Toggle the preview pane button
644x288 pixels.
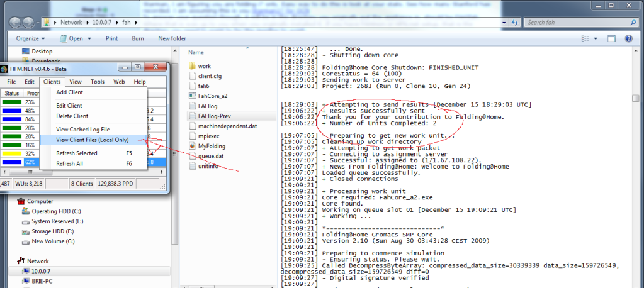[x=612, y=38]
